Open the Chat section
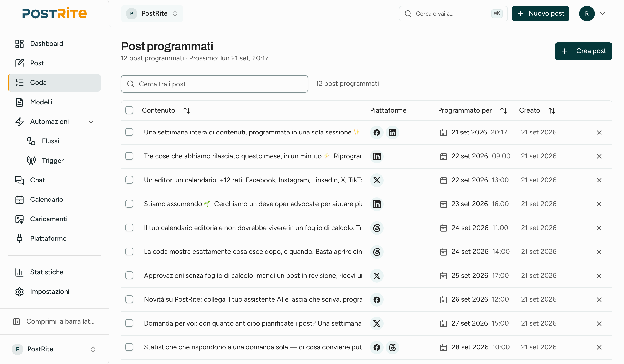This screenshot has height=364, width=624. pyautogui.click(x=54, y=180)
